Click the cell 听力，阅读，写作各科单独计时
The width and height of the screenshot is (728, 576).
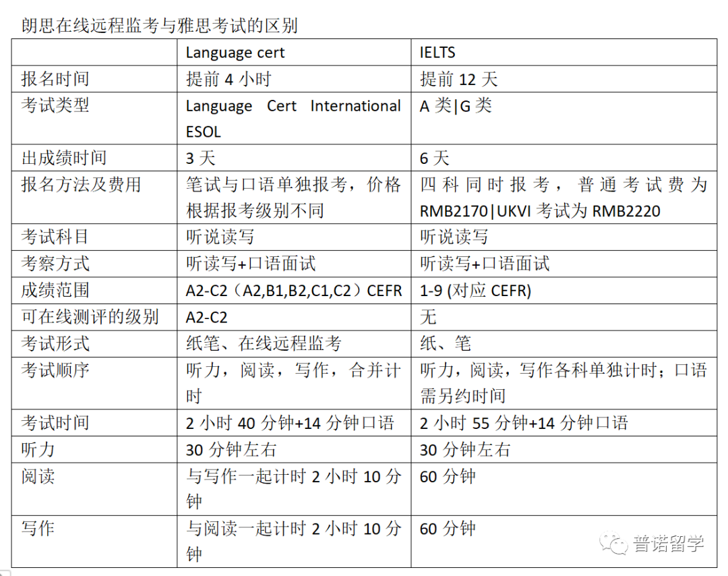[564, 383]
